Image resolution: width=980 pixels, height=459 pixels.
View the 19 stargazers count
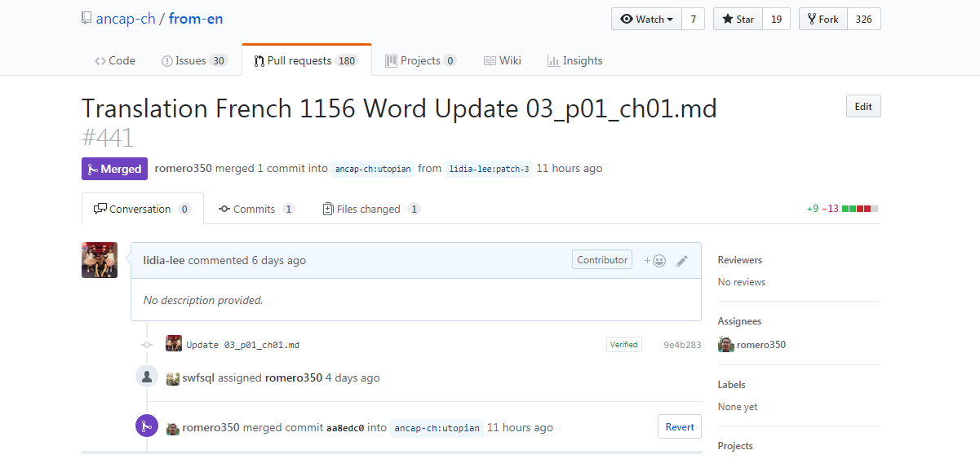point(776,19)
